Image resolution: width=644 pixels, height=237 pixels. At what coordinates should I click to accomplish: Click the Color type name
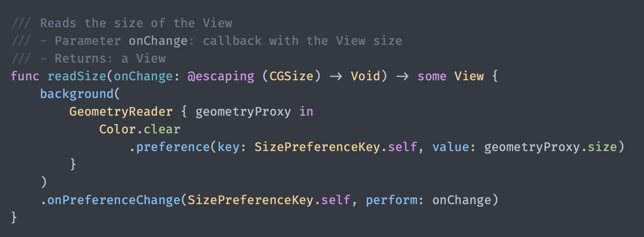pos(117,129)
